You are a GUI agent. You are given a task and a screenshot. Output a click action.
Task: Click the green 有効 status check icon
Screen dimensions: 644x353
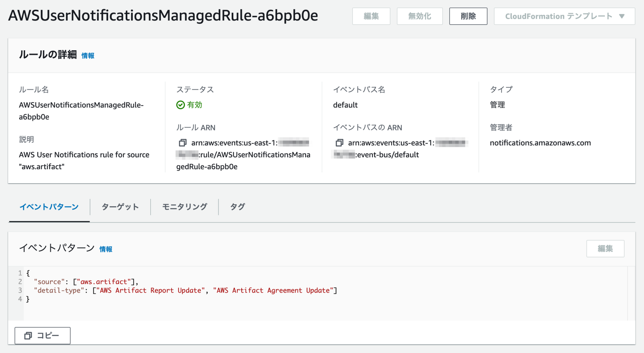click(180, 105)
